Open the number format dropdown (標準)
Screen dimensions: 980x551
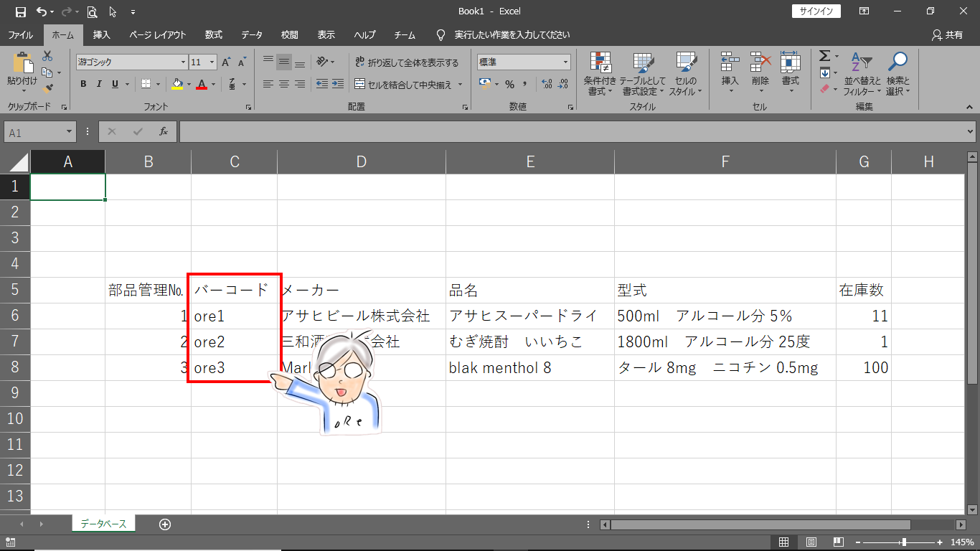pyautogui.click(x=565, y=62)
